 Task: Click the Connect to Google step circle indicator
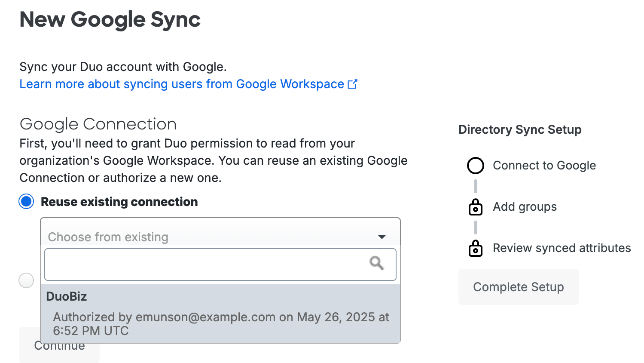[475, 165]
